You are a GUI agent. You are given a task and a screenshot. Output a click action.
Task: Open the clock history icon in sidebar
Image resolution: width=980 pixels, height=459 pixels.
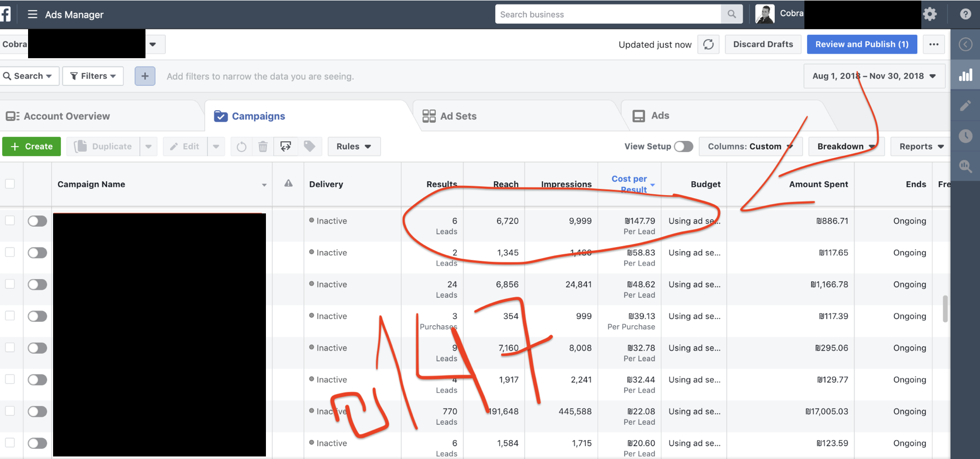tap(965, 136)
